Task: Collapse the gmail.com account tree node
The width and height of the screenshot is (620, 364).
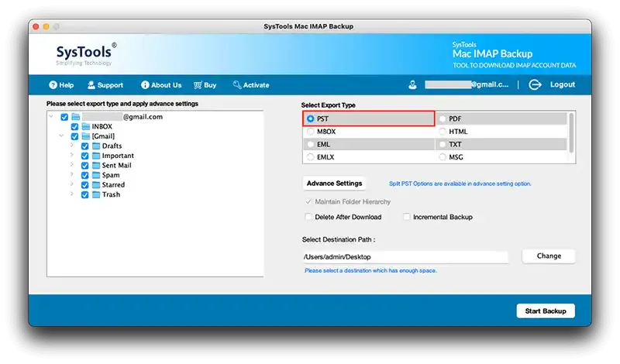Action: 51,116
